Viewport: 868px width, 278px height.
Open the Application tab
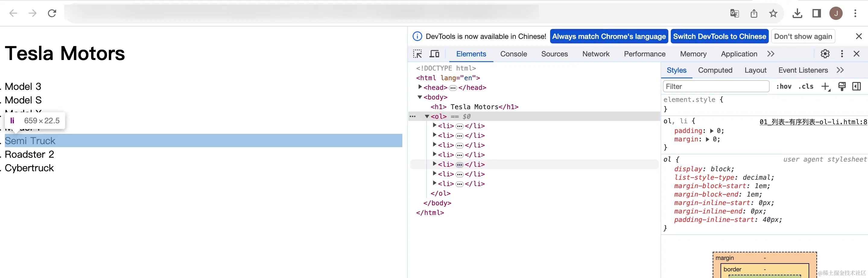coord(739,54)
